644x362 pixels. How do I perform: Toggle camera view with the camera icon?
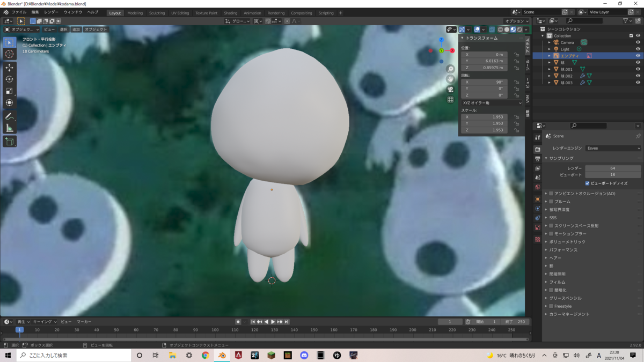pos(450,89)
